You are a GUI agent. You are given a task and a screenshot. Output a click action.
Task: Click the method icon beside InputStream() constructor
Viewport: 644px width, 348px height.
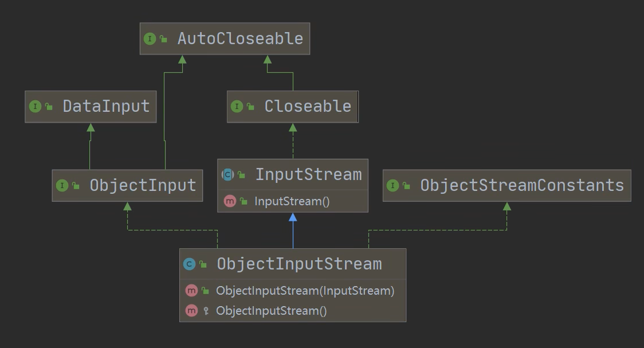tap(230, 201)
